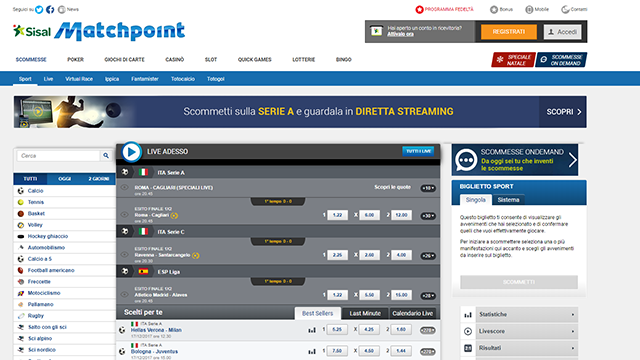This screenshot has height=360, width=640.
Task: Open Calendario Live tab
Action: (413, 313)
